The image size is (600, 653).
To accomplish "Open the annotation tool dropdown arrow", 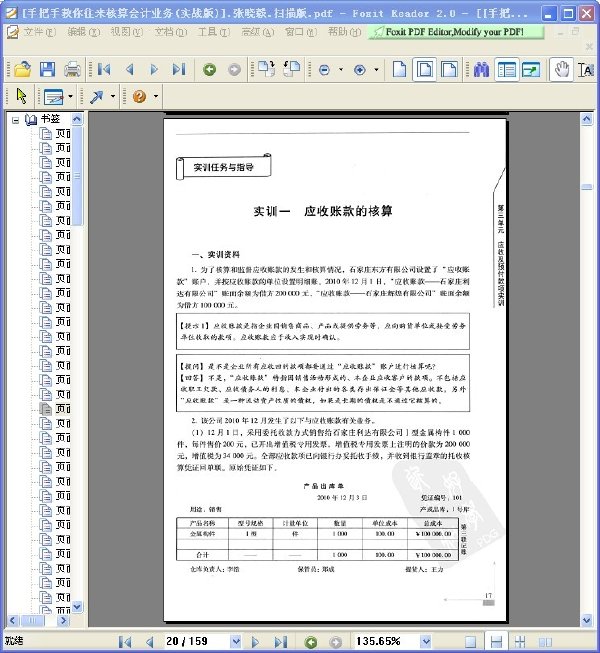I will pyautogui.click(x=70, y=96).
